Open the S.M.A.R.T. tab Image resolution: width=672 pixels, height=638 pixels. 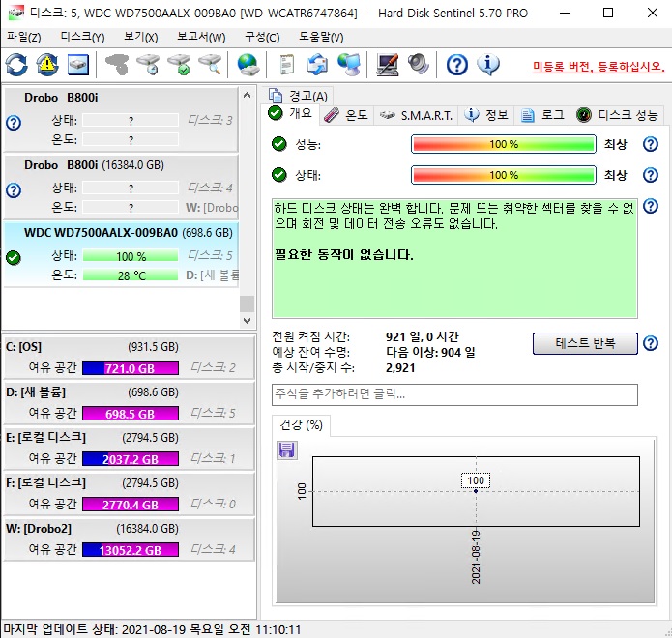(416, 115)
